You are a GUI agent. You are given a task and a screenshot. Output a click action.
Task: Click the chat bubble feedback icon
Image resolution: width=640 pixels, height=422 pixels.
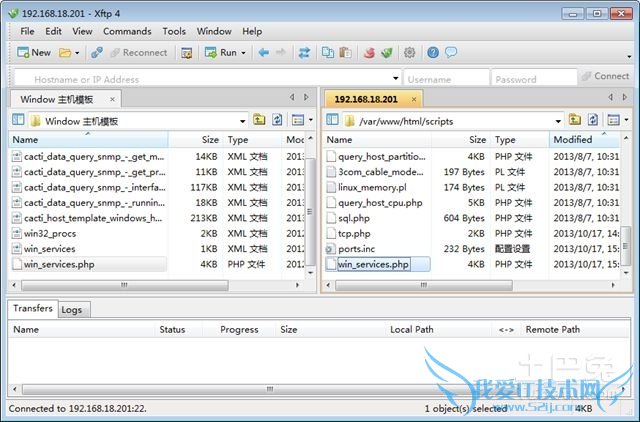pyautogui.click(x=451, y=53)
